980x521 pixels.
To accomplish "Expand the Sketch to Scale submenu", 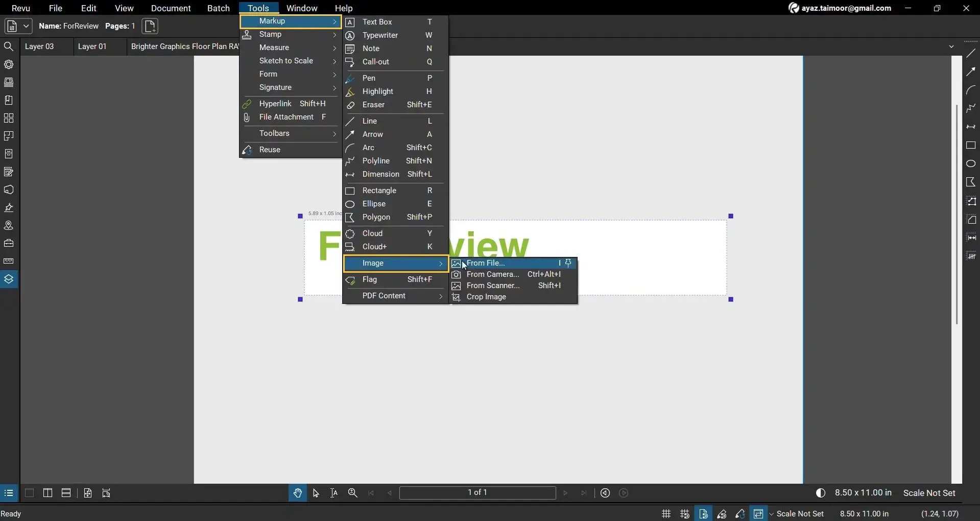I will click(290, 61).
